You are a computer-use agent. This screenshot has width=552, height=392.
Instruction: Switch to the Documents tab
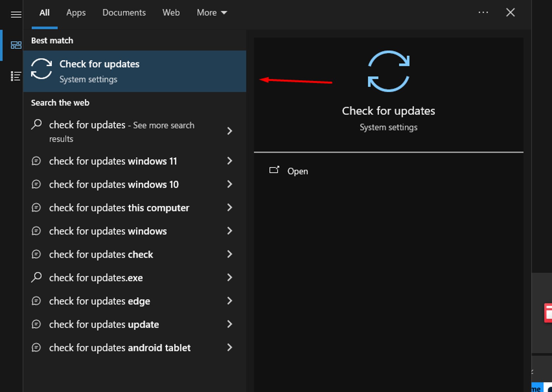click(124, 13)
